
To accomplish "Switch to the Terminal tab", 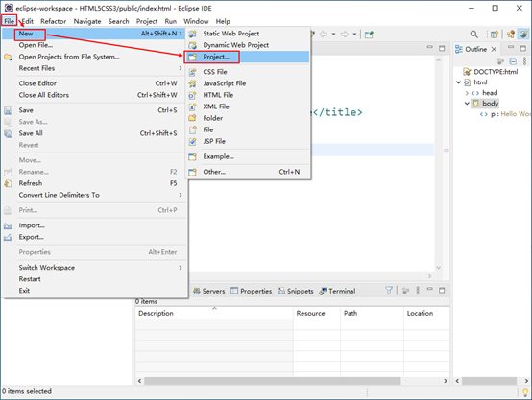I will pos(338,291).
